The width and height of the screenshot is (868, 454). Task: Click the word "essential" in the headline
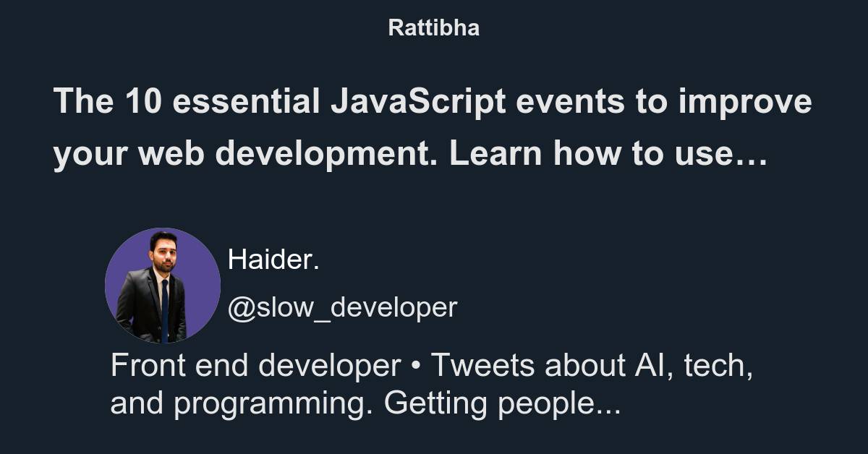[x=245, y=103]
